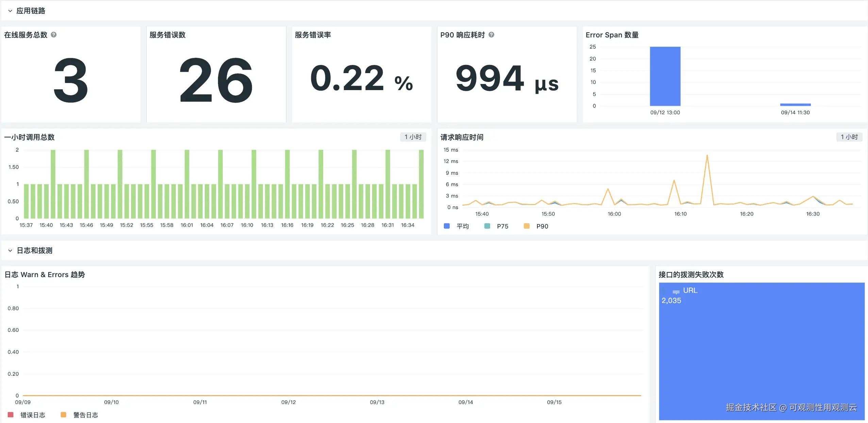
Task: Toggle 平均 series in legend
Action: [463, 226]
